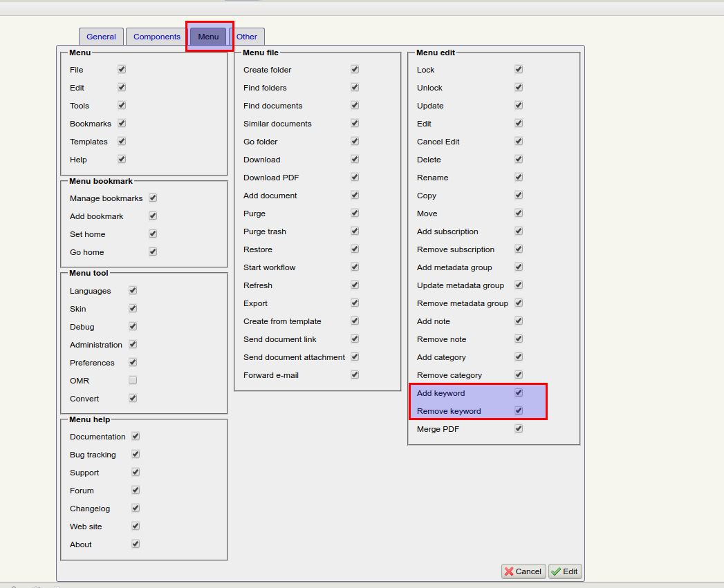The width and height of the screenshot is (724, 588).
Task: Enable the OMR checkbox
Action: click(133, 380)
